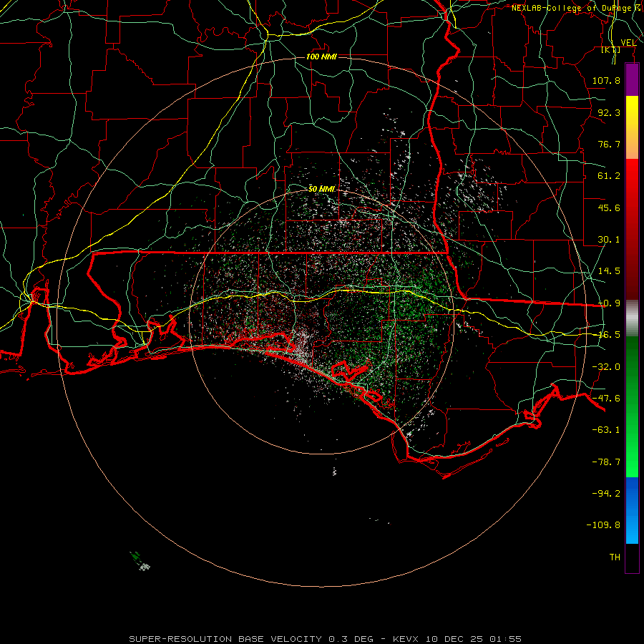The height and width of the screenshot is (644, 644).
Task: Select the -0.9 value on velocity scale
Action: click(x=609, y=303)
